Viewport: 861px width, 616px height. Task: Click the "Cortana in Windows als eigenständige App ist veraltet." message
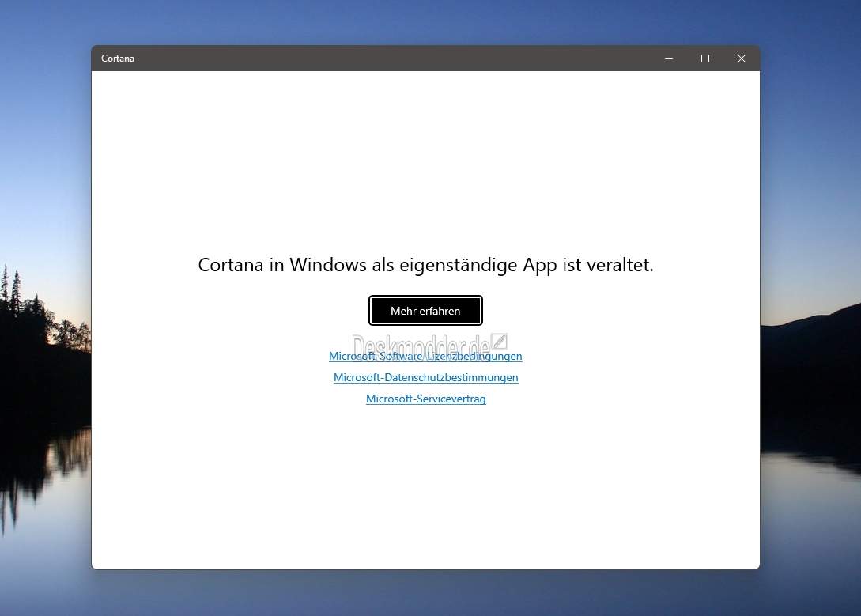click(425, 265)
